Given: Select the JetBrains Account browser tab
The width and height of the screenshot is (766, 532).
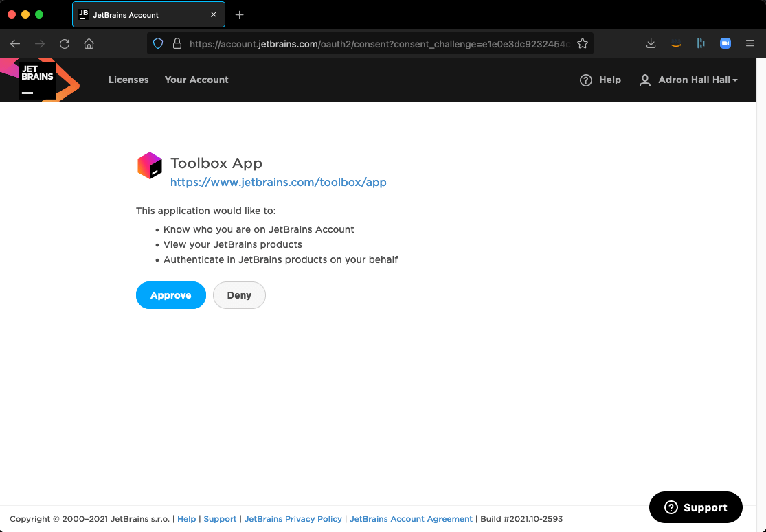Looking at the screenshot, I should click(148, 14).
